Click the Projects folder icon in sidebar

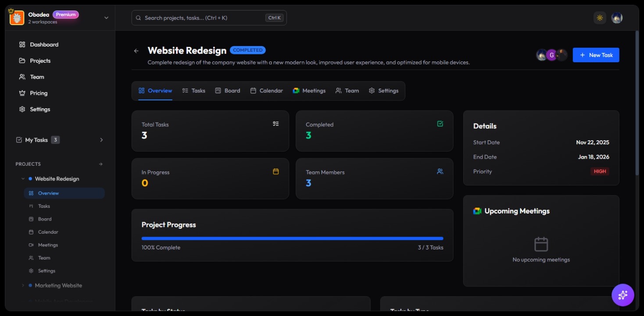[22, 61]
